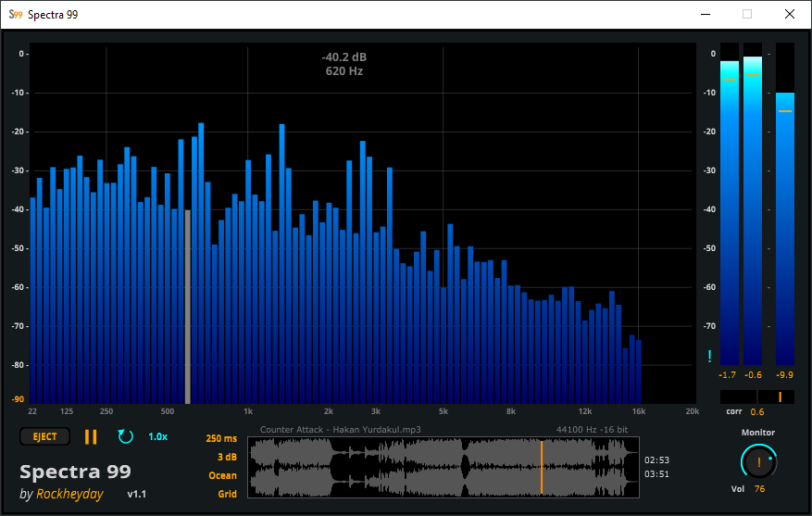
Task: Click the 02:53 elapsed time display
Action: coord(656,459)
